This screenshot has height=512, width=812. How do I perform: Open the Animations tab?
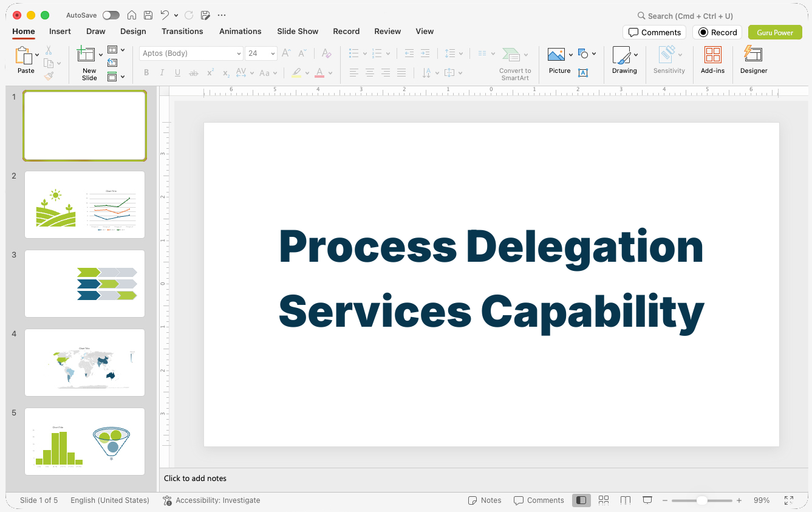[241, 32]
